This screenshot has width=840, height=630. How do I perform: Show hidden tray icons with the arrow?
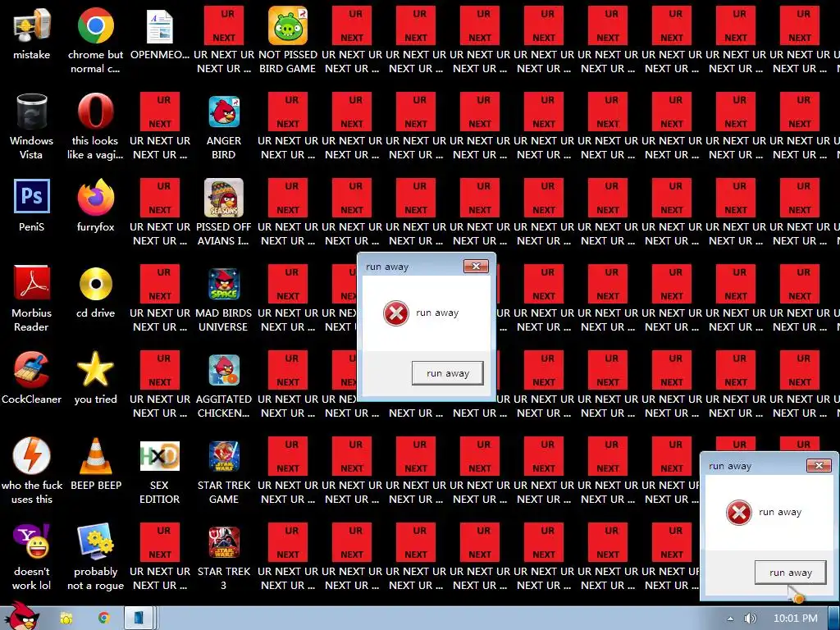730,619
